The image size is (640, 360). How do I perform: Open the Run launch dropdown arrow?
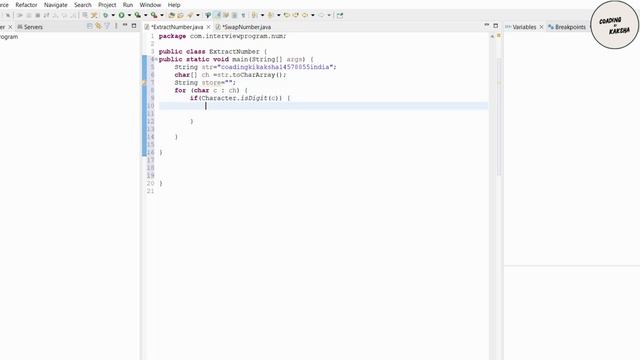(129, 15)
